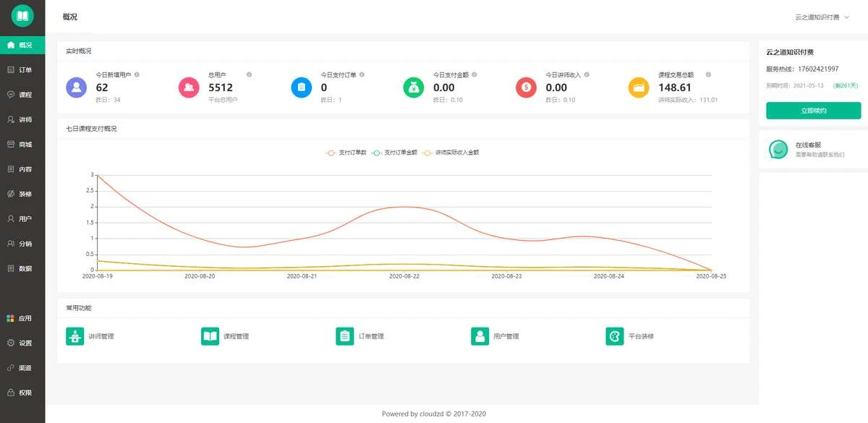This screenshot has width=868, height=423.
Task: Click the 课程交易总额 yellow icon
Action: click(x=638, y=87)
